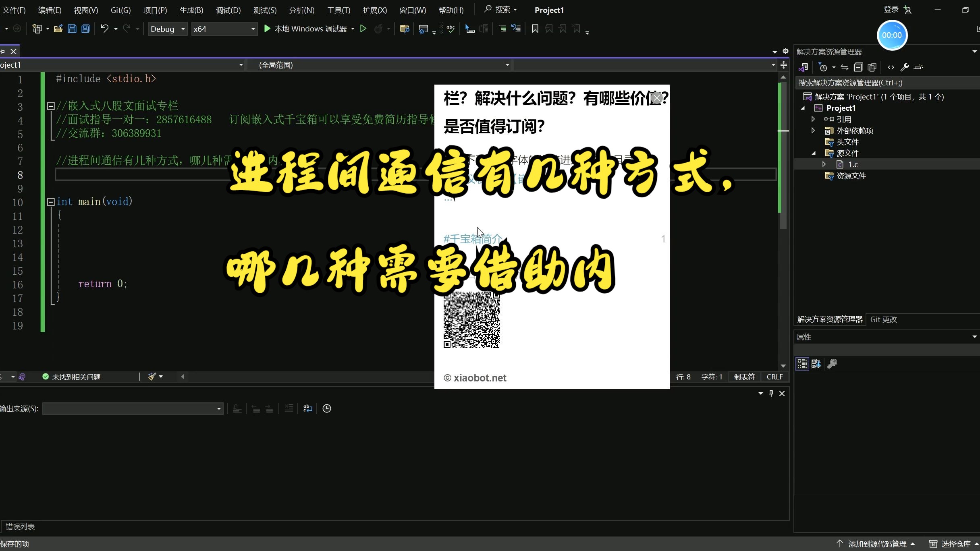
Task: Start the 本地 Windows 调试器 with the green play icon
Action: point(267,29)
